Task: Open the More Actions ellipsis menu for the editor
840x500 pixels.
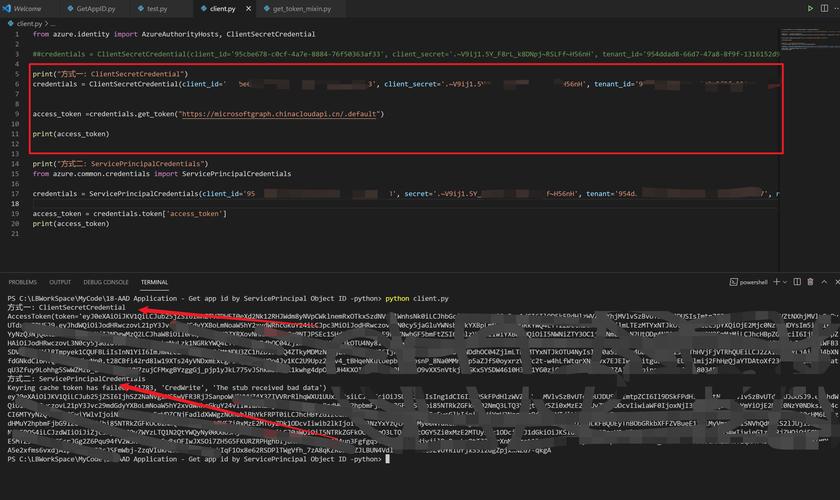Action: point(837,9)
